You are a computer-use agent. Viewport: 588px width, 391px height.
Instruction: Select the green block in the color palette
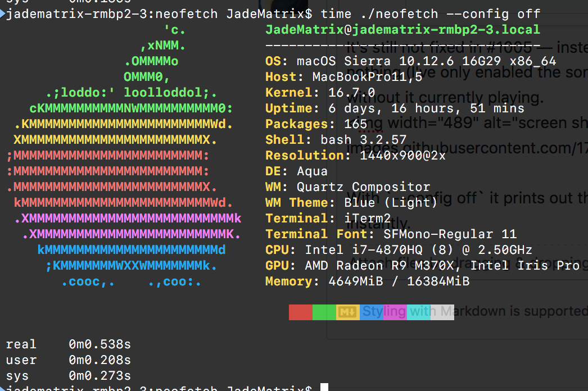click(x=325, y=312)
